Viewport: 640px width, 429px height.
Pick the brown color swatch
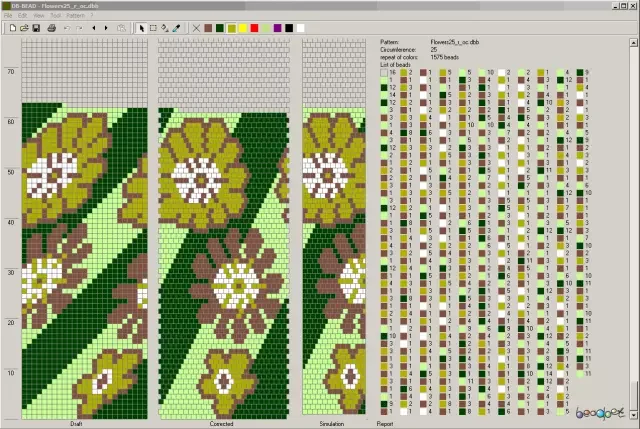pyautogui.click(x=208, y=28)
